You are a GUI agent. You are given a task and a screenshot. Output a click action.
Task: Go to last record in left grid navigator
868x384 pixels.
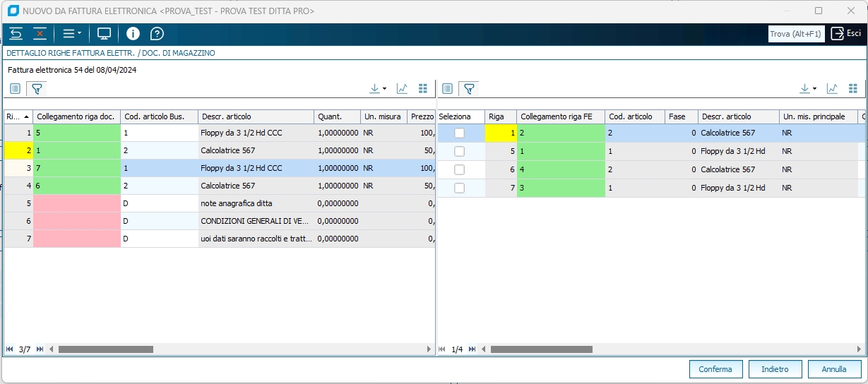point(40,349)
